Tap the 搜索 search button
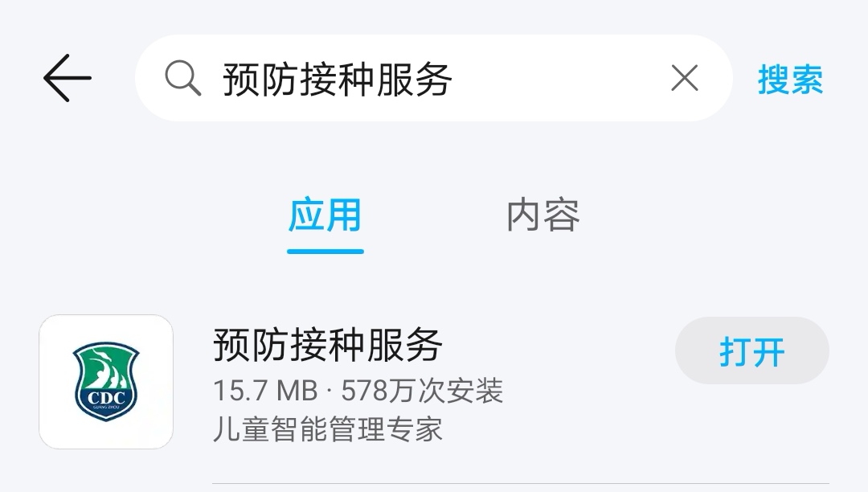Image resolution: width=868 pixels, height=492 pixels. [x=790, y=79]
